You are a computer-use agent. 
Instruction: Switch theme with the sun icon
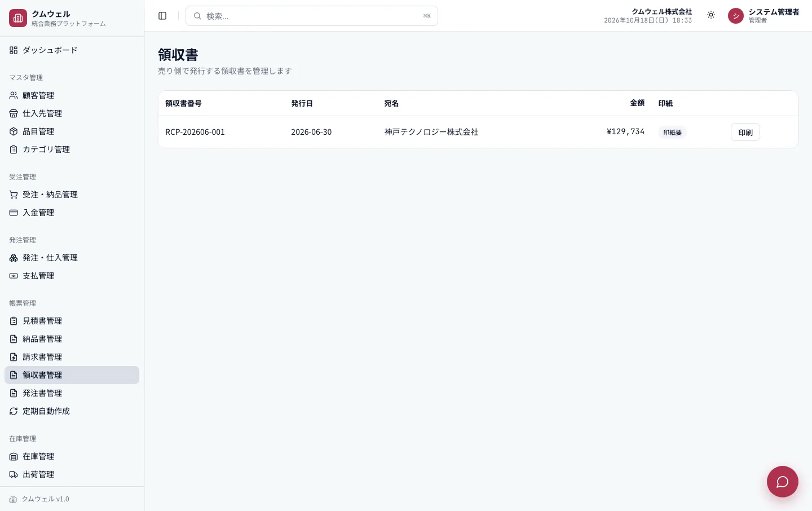pyautogui.click(x=711, y=15)
